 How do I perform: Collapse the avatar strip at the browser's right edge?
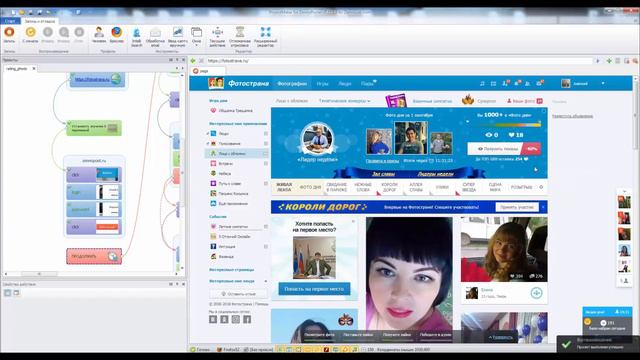624,191
